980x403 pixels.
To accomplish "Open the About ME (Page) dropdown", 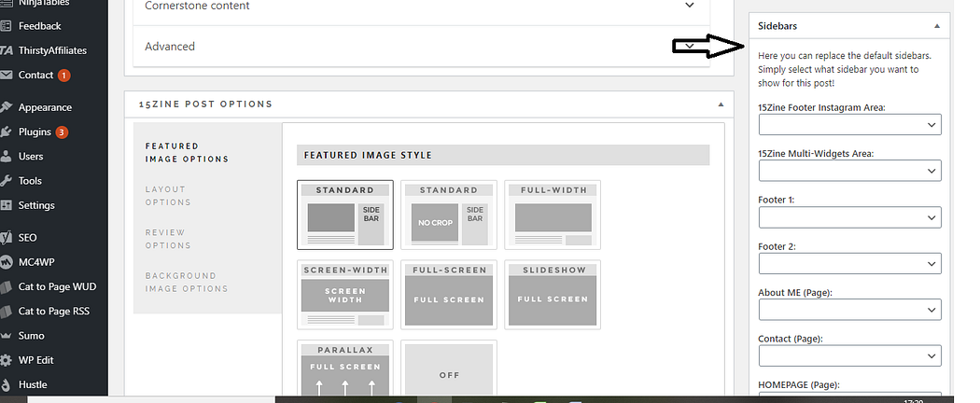I will (x=849, y=310).
